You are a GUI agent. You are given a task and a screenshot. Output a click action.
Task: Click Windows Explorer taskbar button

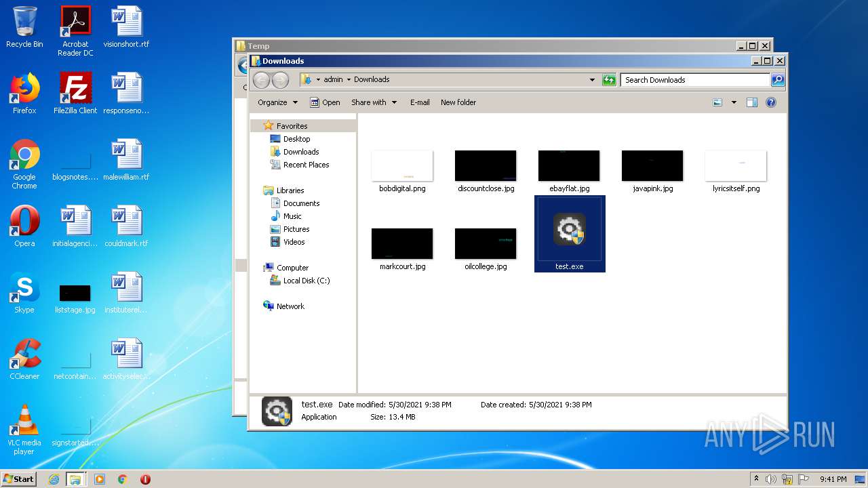click(75, 479)
